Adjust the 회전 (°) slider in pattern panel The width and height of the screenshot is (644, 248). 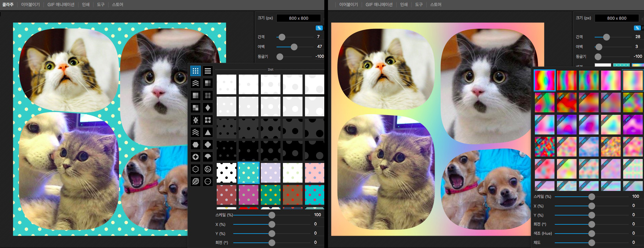coord(272,243)
